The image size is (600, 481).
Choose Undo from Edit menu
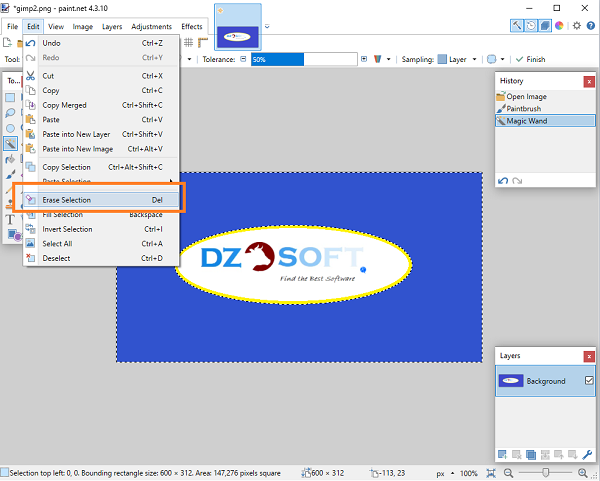(101, 43)
